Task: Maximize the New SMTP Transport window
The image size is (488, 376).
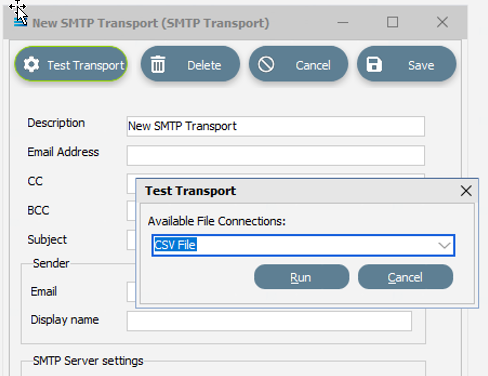Action: (x=392, y=22)
